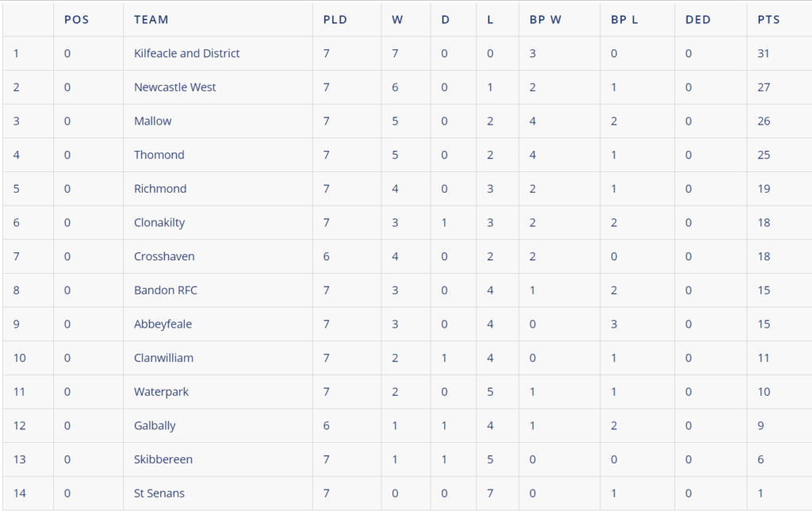Select the Abbeyfeale team name
Screen dimensions: 812x511
tap(163, 324)
